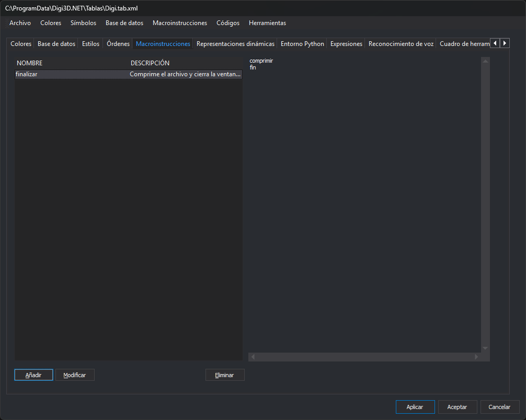Switch to Entorno Python tab
526x420 pixels.
(x=302, y=44)
